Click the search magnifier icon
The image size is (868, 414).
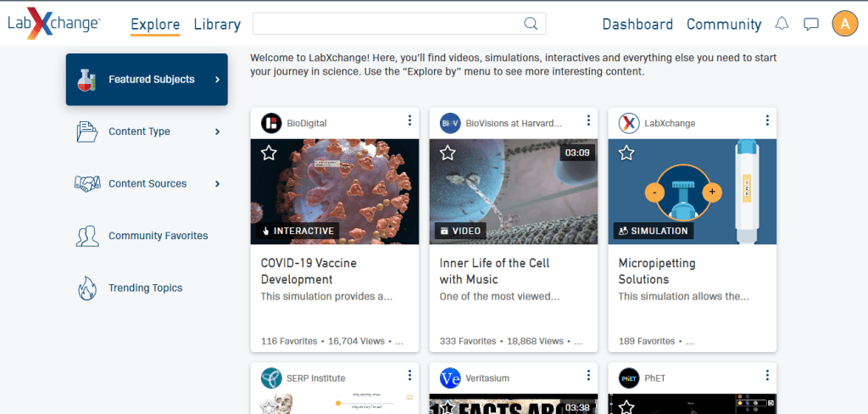tap(531, 24)
